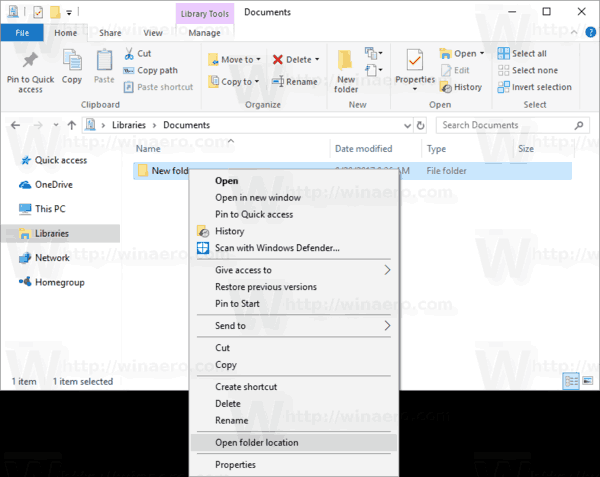Screen dimensions: 600x477
Task: Switch to the View tab
Action: (153, 33)
